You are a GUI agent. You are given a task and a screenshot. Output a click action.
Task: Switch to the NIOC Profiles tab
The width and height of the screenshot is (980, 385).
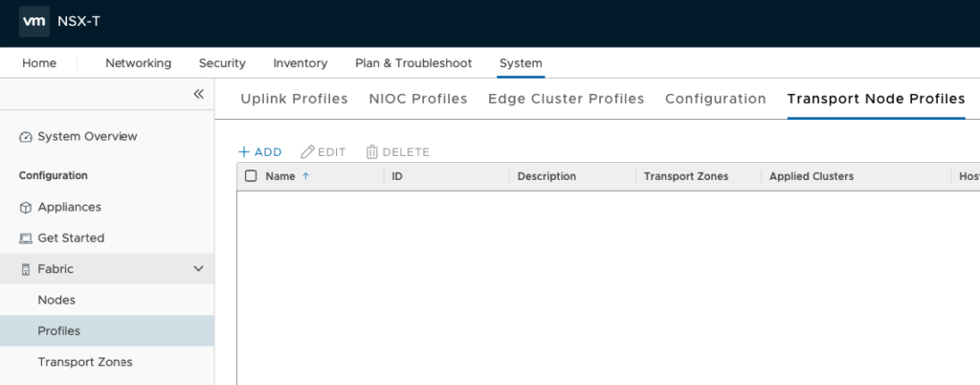pos(418,99)
